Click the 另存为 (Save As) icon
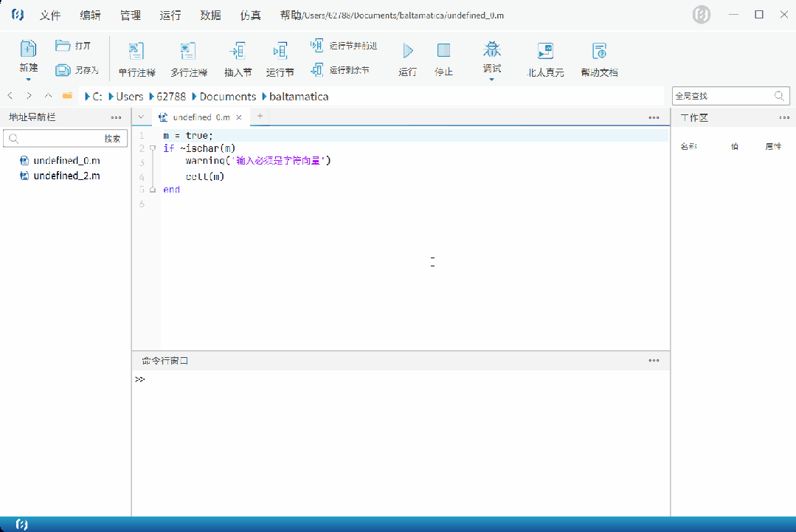The image size is (796, 532). click(x=63, y=70)
